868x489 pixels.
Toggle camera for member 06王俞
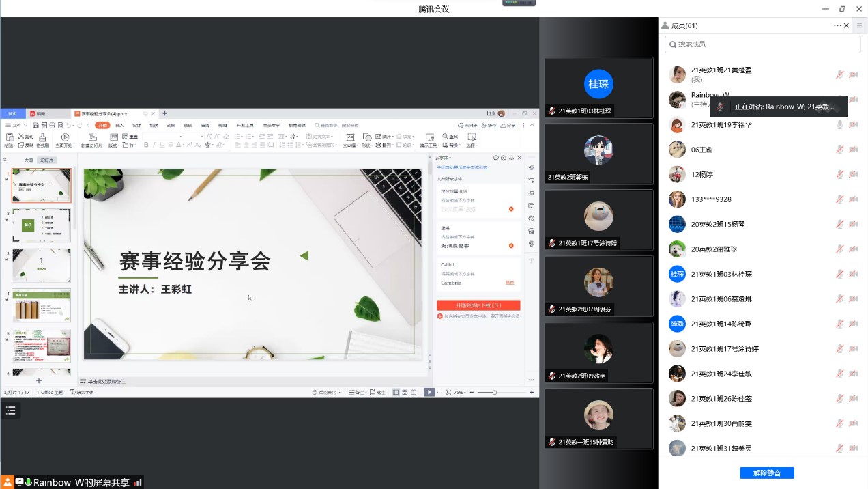click(x=853, y=150)
